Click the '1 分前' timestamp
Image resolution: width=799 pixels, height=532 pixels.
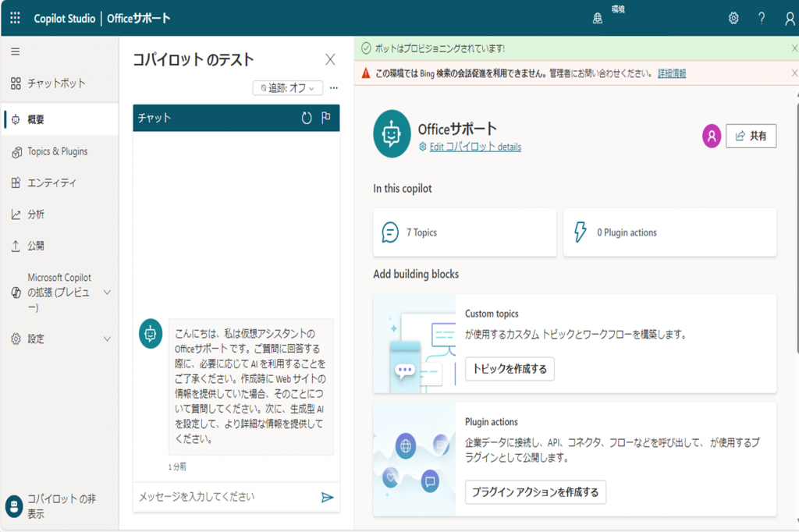point(177,466)
